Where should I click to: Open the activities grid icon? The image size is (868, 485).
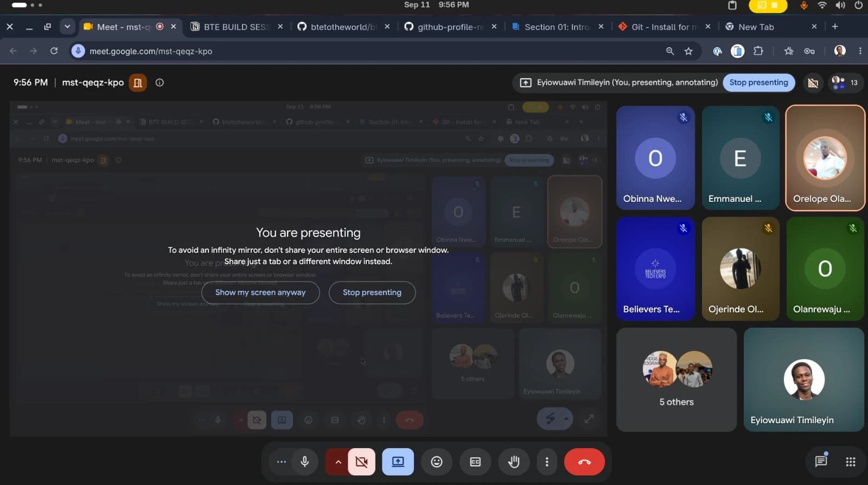pos(851,462)
